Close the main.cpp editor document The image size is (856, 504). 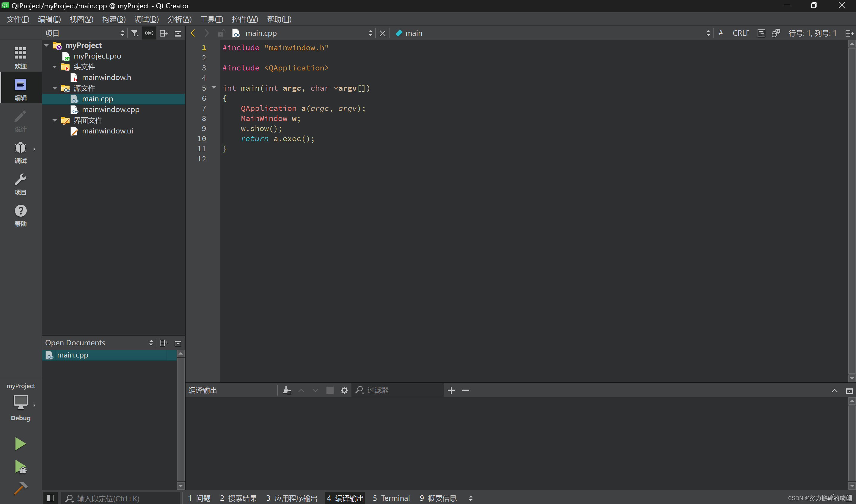pyautogui.click(x=382, y=33)
